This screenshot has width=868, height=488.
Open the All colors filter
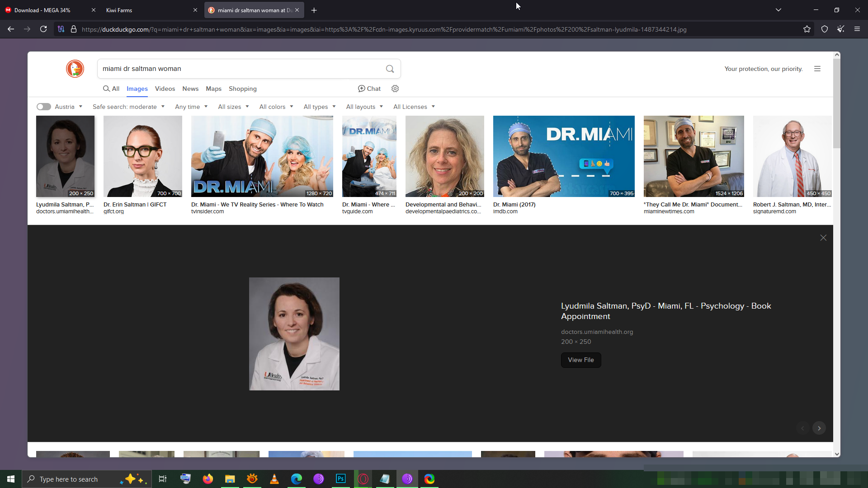pos(276,107)
